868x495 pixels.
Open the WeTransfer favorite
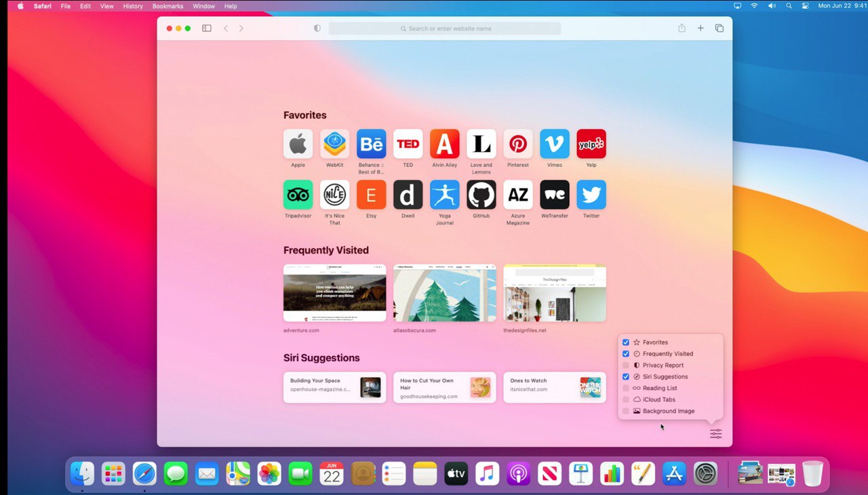[x=554, y=195]
